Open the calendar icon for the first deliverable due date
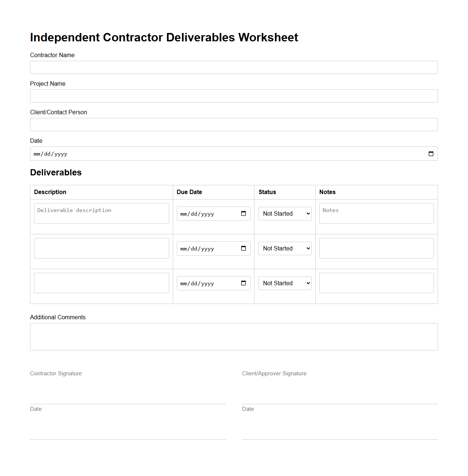468x476 pixels. [243, 213]
